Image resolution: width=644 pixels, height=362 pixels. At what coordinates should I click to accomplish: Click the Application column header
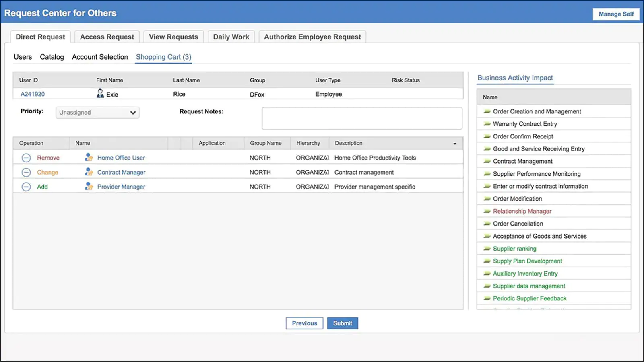click(219, 143)
